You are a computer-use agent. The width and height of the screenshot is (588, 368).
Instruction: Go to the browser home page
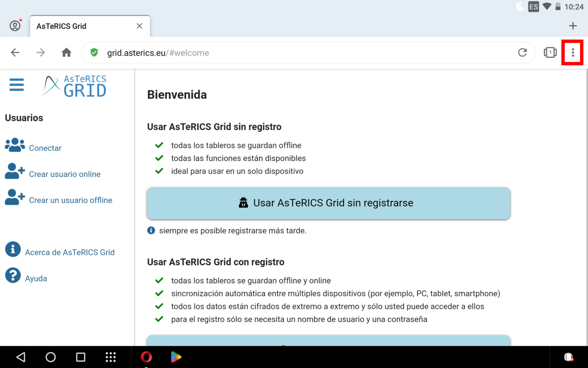[66, 53]
